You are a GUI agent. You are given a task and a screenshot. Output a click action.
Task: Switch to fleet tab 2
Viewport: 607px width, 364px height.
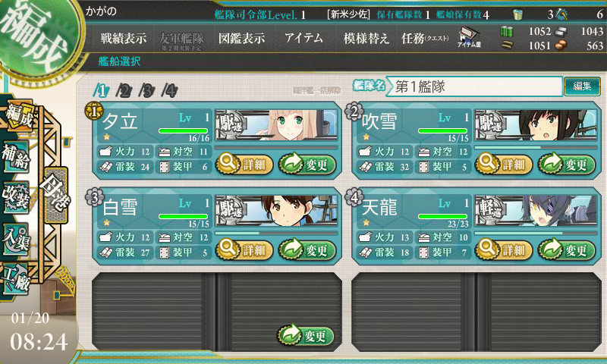tap(124, 90)
